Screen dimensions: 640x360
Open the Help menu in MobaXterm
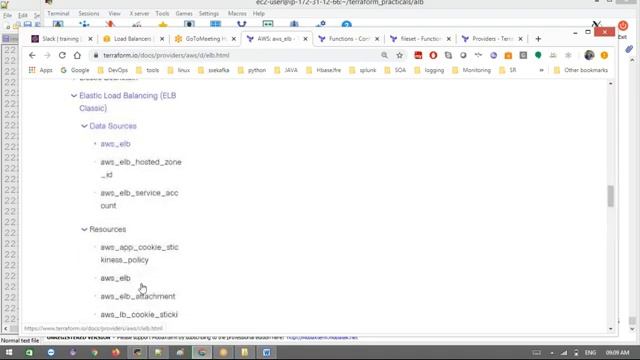[x=259, y=13]
